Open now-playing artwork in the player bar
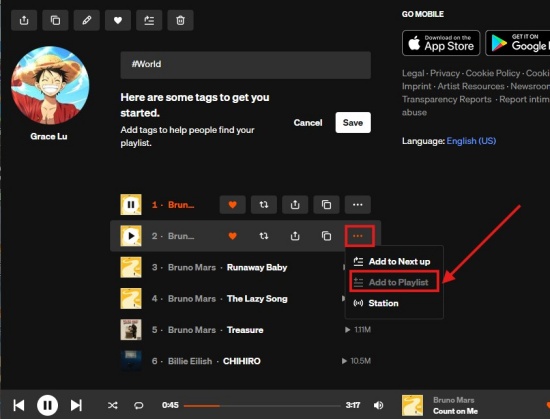Image resolution: width=550 pixels, height=419 pixels. (412, 405)
